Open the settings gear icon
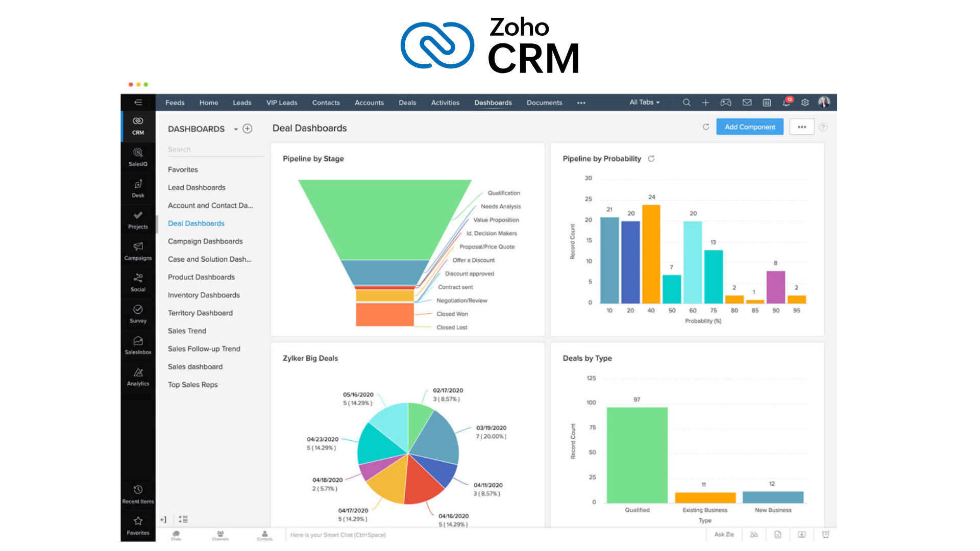This screenshot has height=551, width=980. pos(805,103)
